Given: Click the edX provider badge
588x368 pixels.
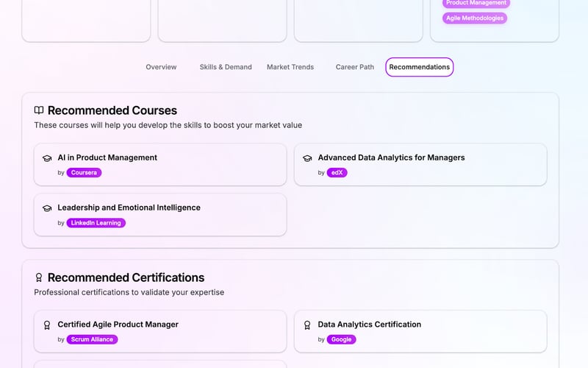Looking at the screenshot, I should tap(337, 173).
